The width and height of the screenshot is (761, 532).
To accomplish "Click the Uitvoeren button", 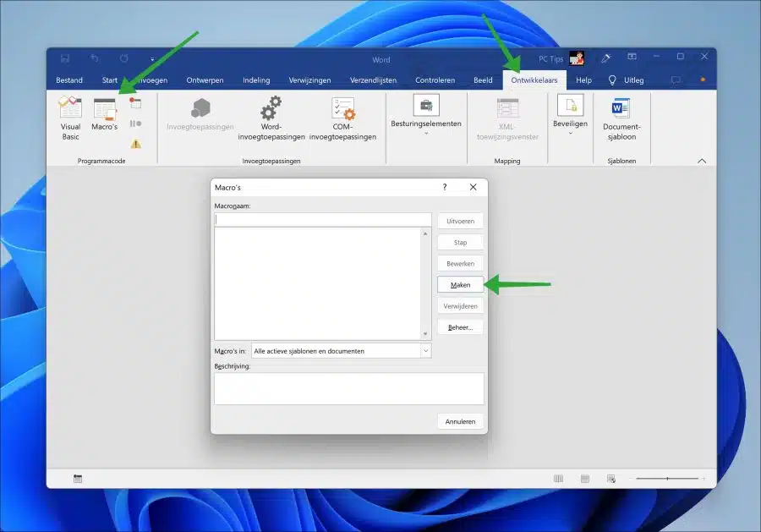I will tap(460, 221).
